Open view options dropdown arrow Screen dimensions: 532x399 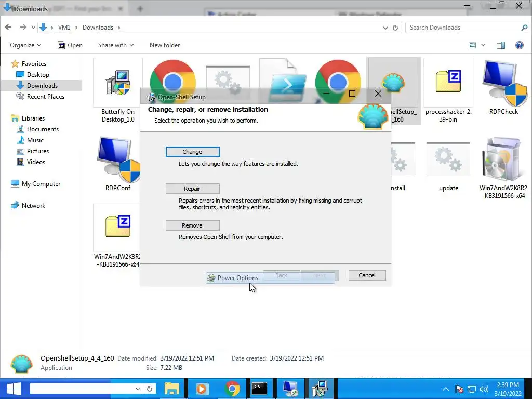point(483,45)
